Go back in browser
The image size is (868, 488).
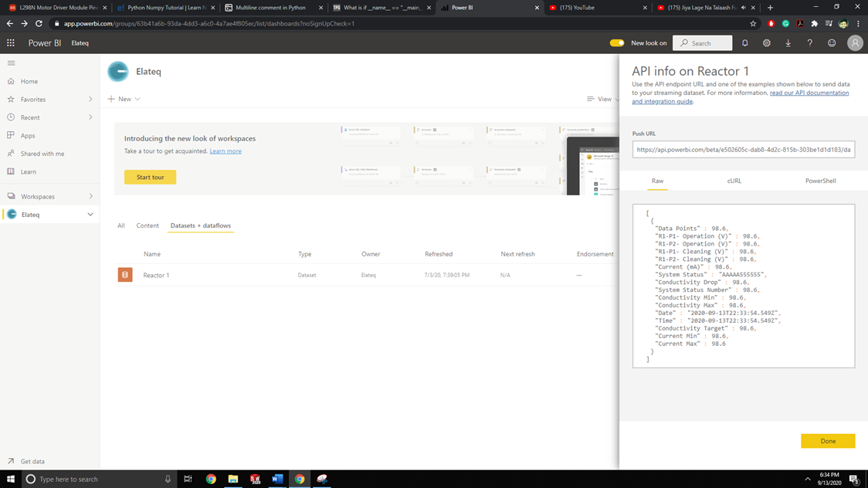(x=10, y=24)
